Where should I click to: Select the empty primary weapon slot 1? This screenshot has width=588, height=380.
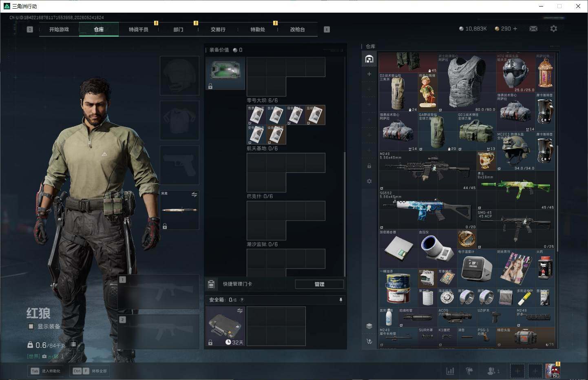[x=159, y=292]
